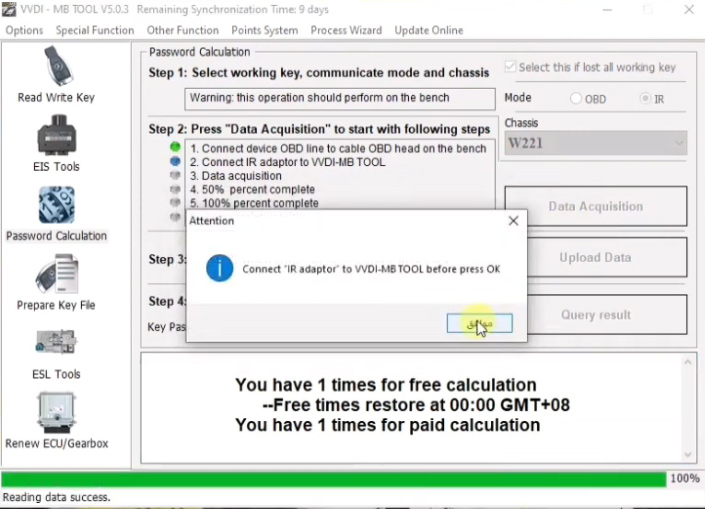
Task: Open the Process Wizard menu
Action: pyautogui.click(x=346, y=30)
